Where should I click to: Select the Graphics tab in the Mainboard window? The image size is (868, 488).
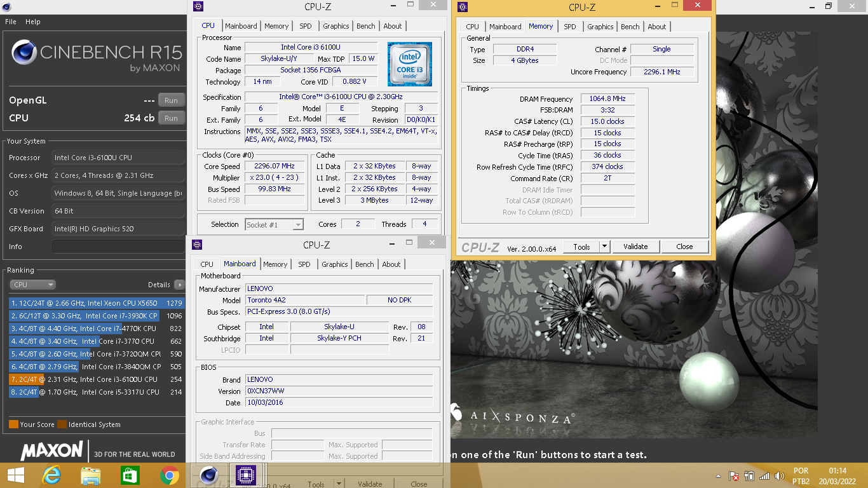[x=335, y=264]
